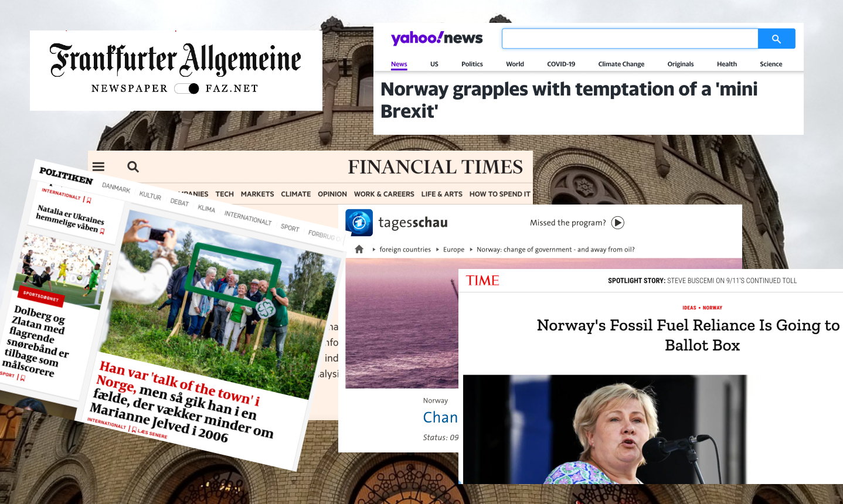Viewport: 843px width, 504px height.
Task: Click the TIME logo
Action: (482, 280)
